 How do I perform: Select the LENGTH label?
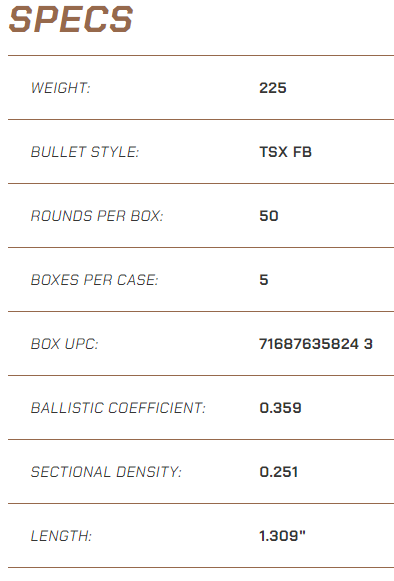(x=61, y=536)
